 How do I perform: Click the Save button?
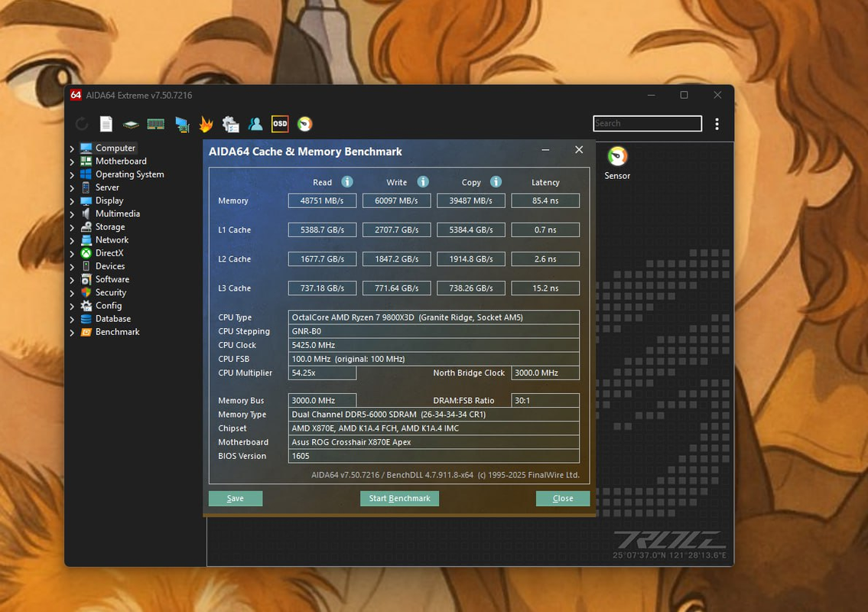[x=236, y=499]
